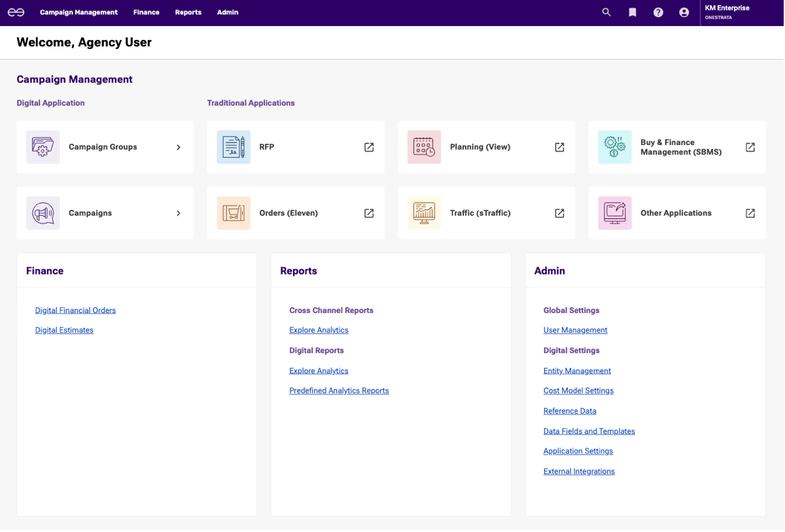Click the app logo in top-left corner

coord(16,12)
